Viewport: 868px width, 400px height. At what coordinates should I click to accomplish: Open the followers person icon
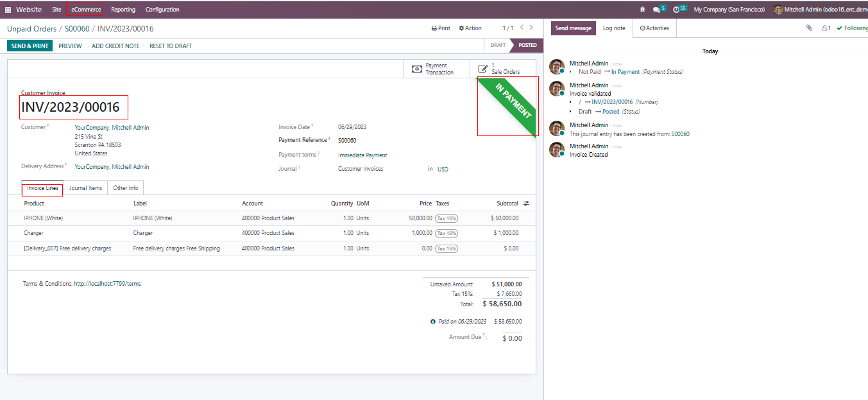(826, 28)
